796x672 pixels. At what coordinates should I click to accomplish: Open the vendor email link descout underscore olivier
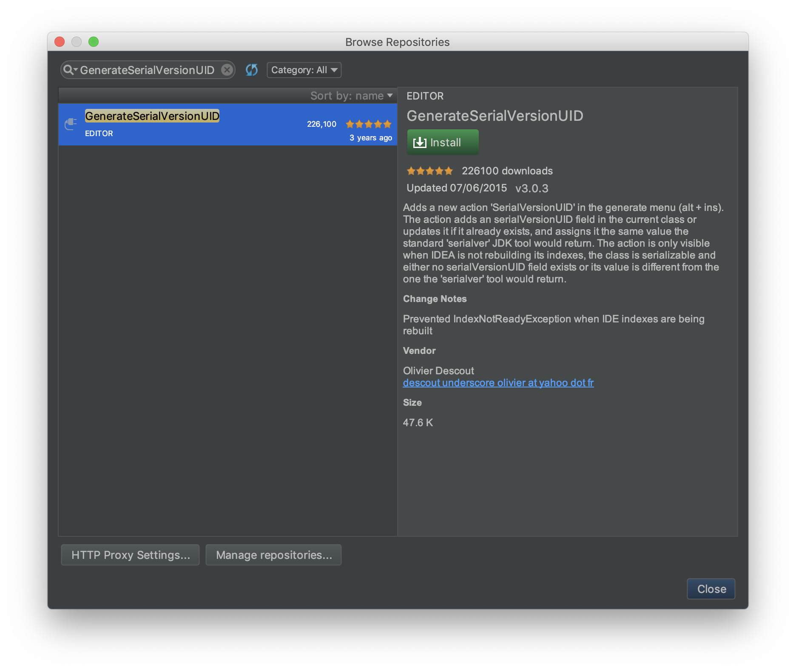pyautogui.click(x=498, y=383)
